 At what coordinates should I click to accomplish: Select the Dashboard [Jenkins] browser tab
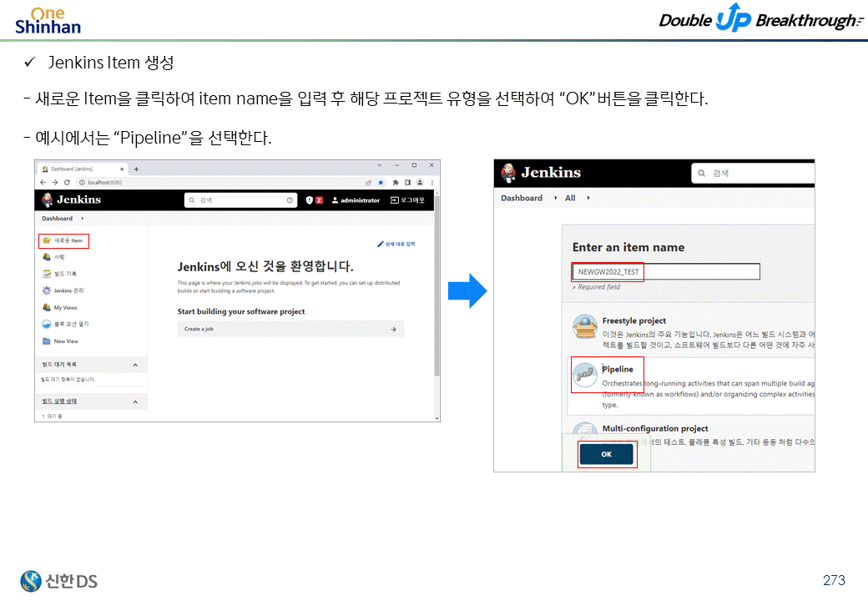(82, 169)
